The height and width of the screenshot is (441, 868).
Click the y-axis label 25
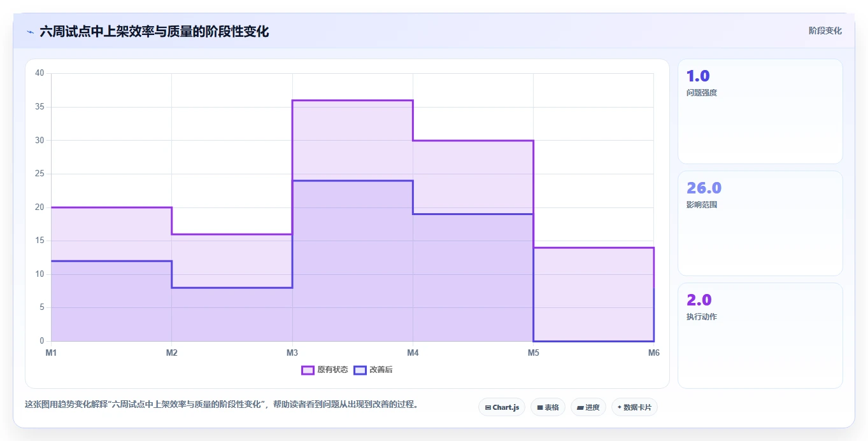pos(39,174)
